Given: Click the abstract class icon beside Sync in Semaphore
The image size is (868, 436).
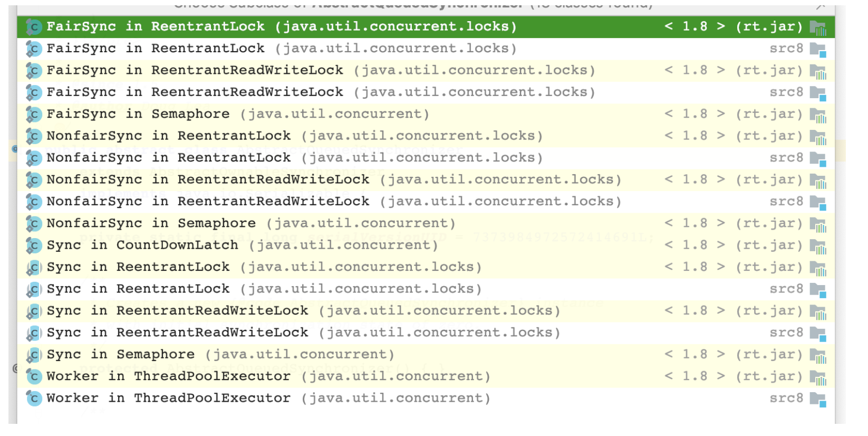Looking at the screenshot, I should click(x=34, y=355).
